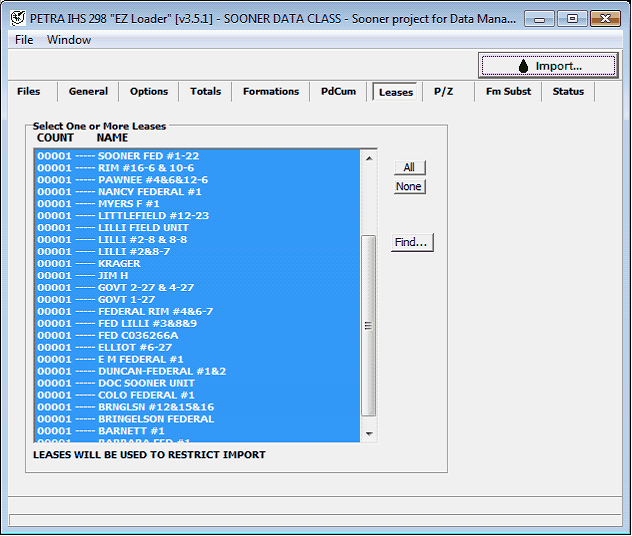Image resolution: width=632 pixels, height=536 pixels.
Task: Open the File menu
Action: point(24,40)
